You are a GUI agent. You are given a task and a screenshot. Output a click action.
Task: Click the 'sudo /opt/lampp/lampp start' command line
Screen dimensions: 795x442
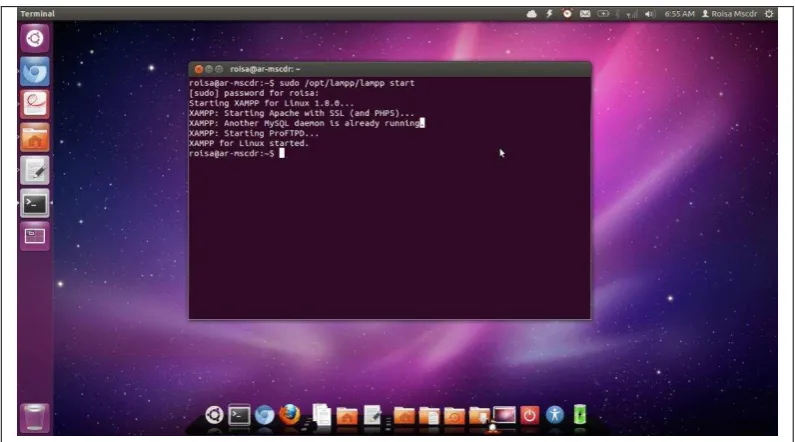click(347, 83)
